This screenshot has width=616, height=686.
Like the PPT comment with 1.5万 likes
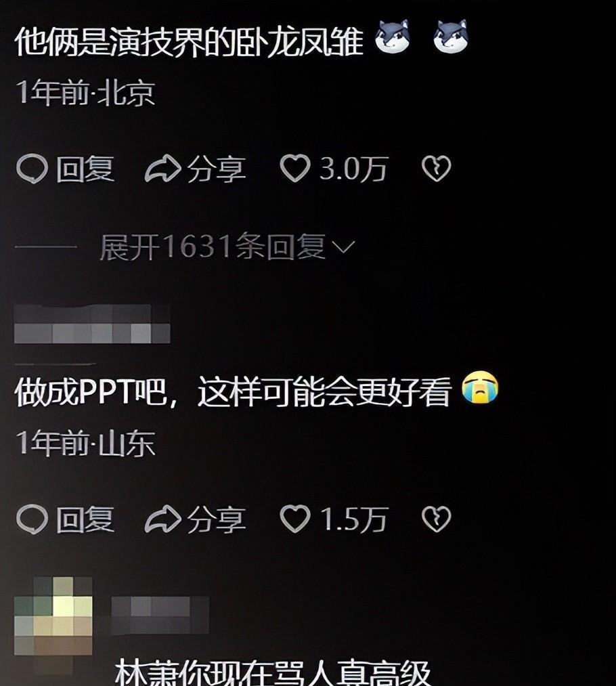tap(295, 519)
